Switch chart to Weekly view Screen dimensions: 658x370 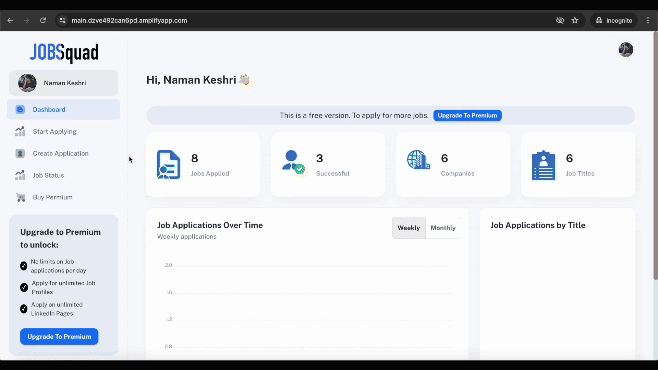[x=409, y=228]
